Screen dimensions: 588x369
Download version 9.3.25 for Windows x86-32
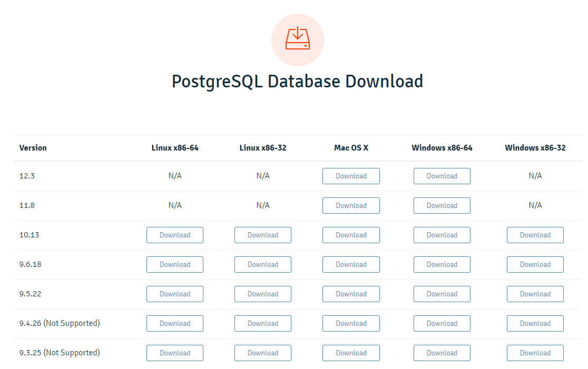535,353
